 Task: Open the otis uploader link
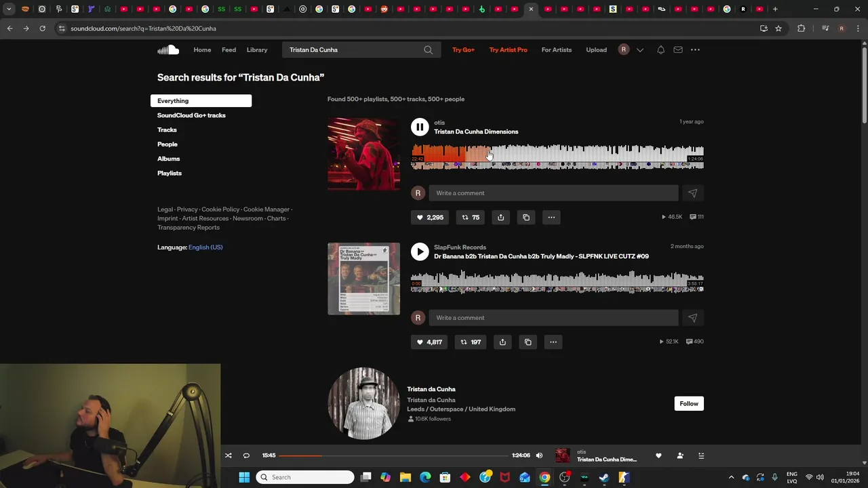tap(439, 123)
